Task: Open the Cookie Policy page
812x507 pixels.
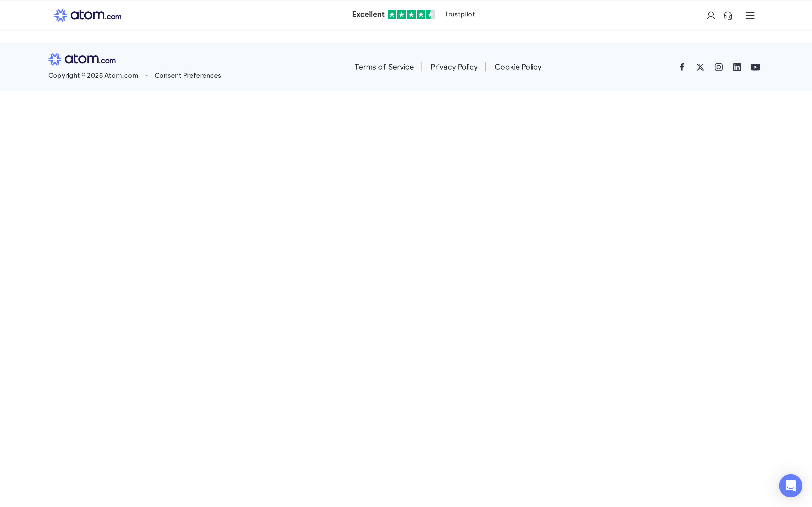Action: click(517, 67)
